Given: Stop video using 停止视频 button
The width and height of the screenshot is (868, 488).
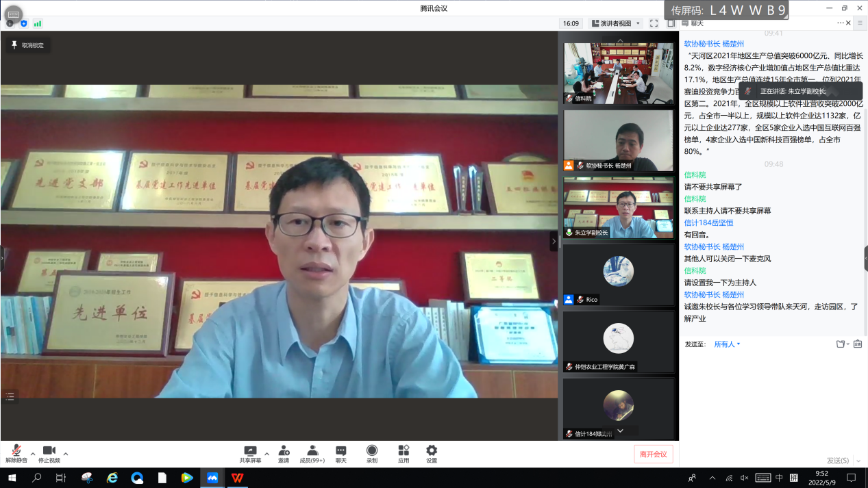Looking at the screenshot, I should click(x=49, y=453).
